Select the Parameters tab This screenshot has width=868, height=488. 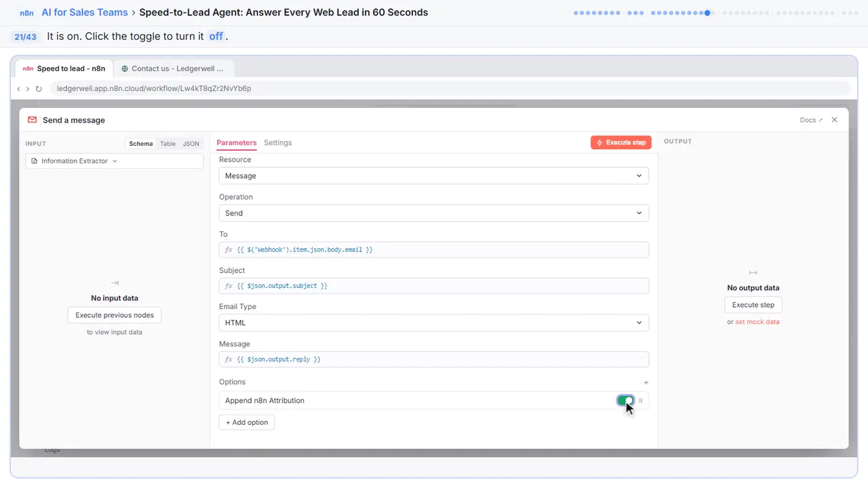pyautogui.click(x=236, y=143)
